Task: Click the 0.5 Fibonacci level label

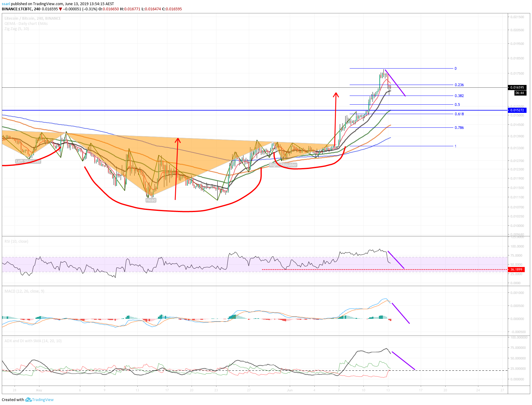Action: pos(457,105)
